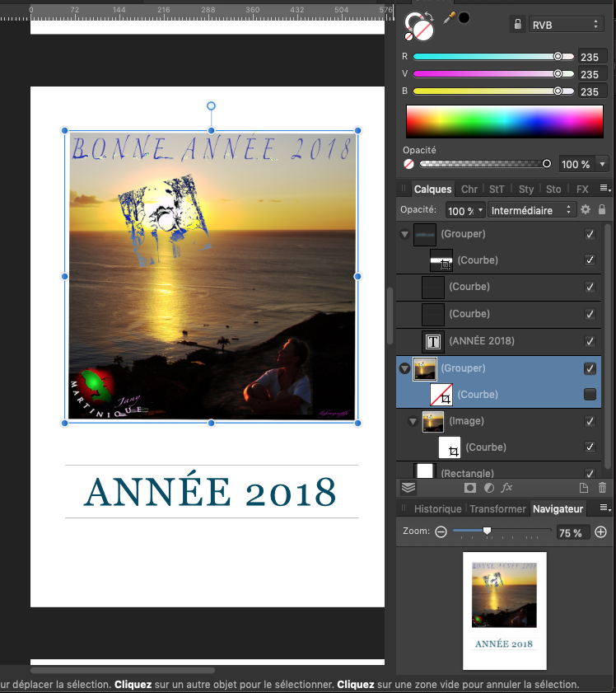Screen dimensions: 616x693
Task: Toggle visibility of first (Courbe) under top group
Action: pyautogui.click(x=590, y=260)
